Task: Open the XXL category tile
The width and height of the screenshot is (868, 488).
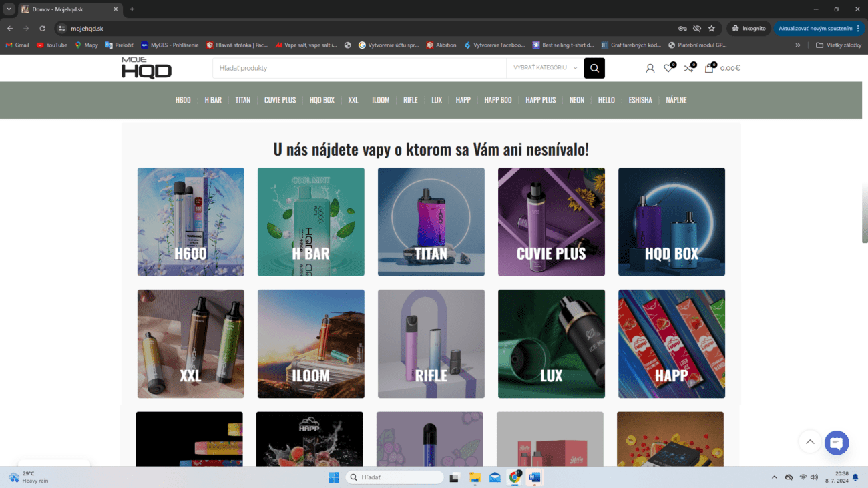Action: click(x=191, y=344)
